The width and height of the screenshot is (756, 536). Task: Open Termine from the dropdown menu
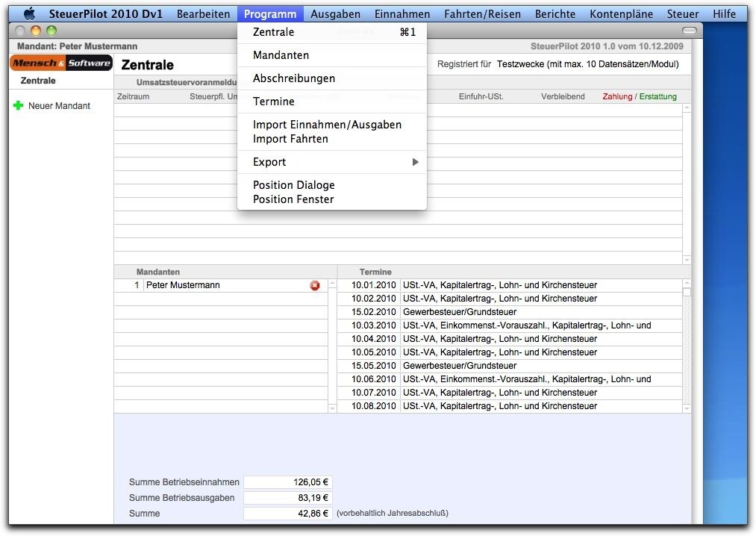273,102
